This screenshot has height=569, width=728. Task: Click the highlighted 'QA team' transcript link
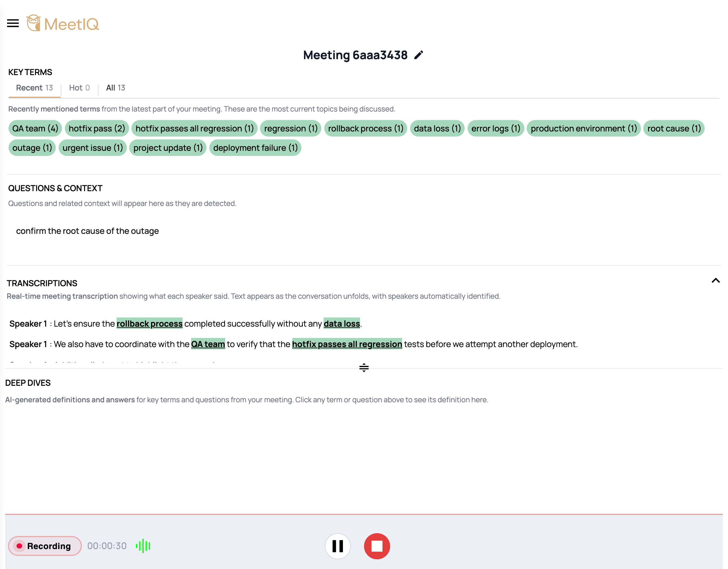click(208, 344)
